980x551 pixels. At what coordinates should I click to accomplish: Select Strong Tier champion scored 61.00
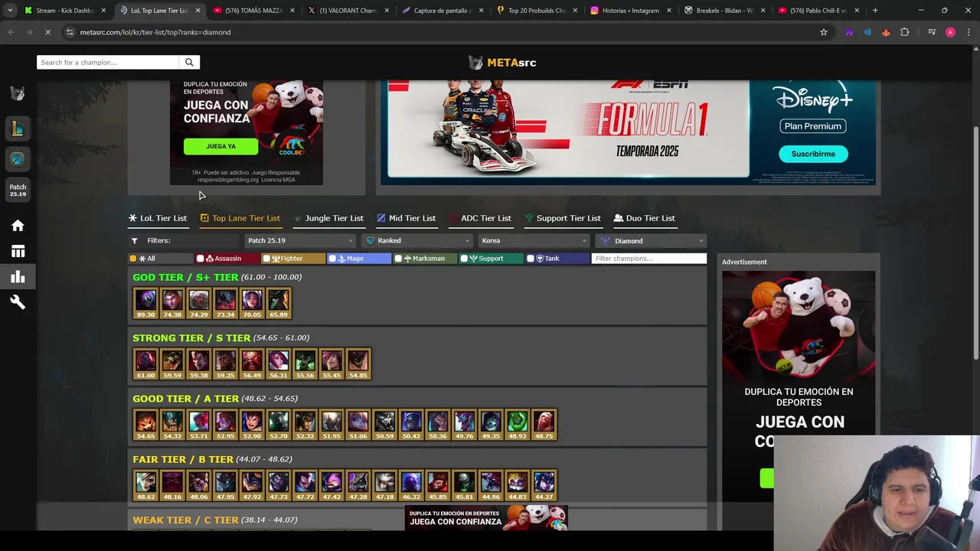tap(145, 364)
